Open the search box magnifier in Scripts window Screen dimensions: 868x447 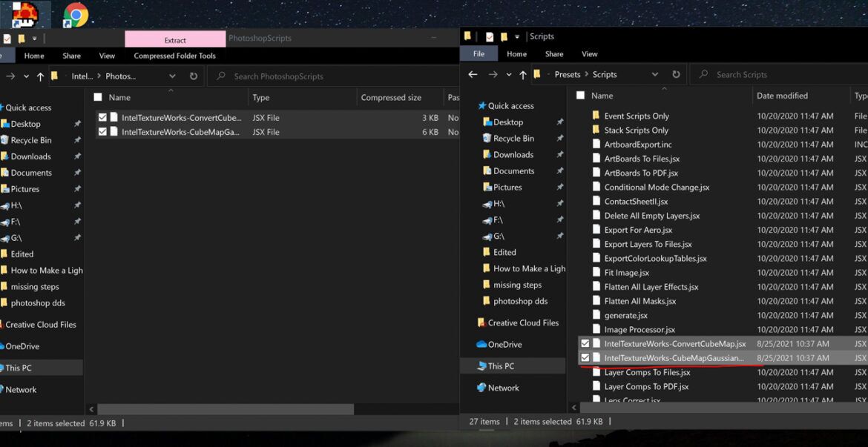[x=703, y=74]
